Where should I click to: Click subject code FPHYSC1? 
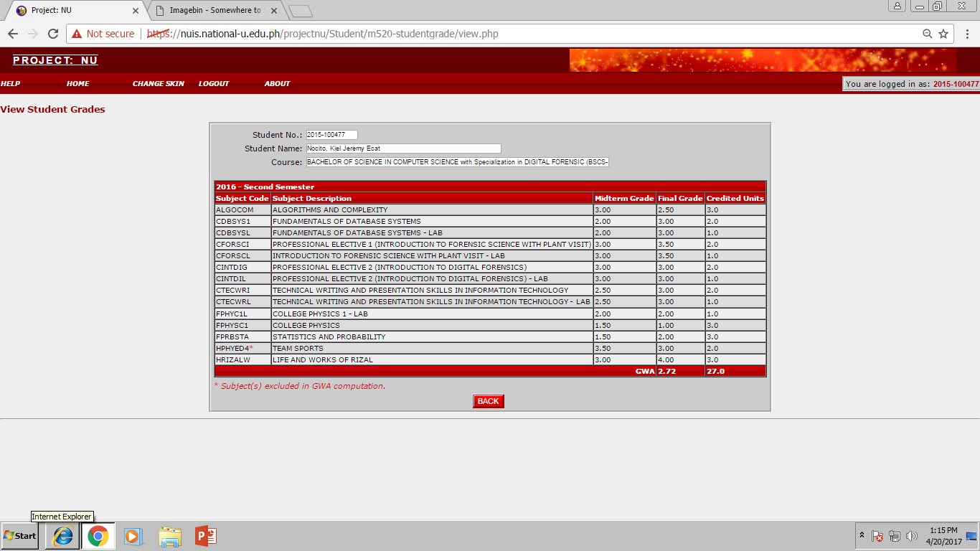[x=232, y=325]
